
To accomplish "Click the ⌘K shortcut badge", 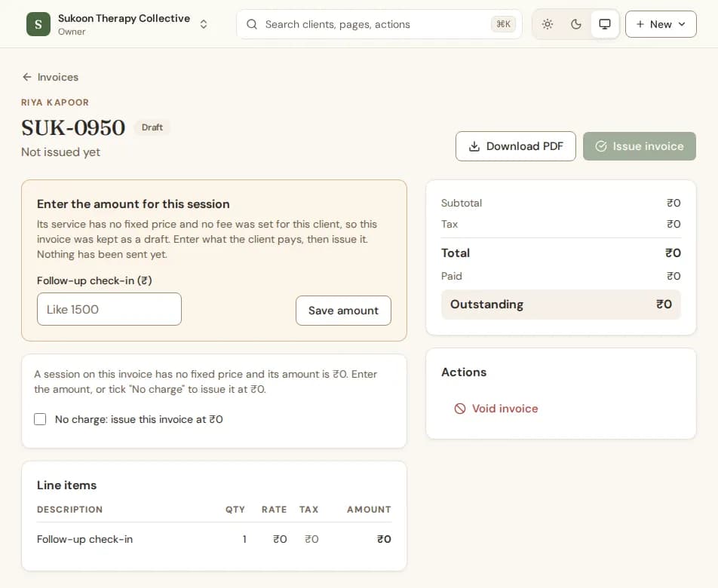I will pos(503,24).
